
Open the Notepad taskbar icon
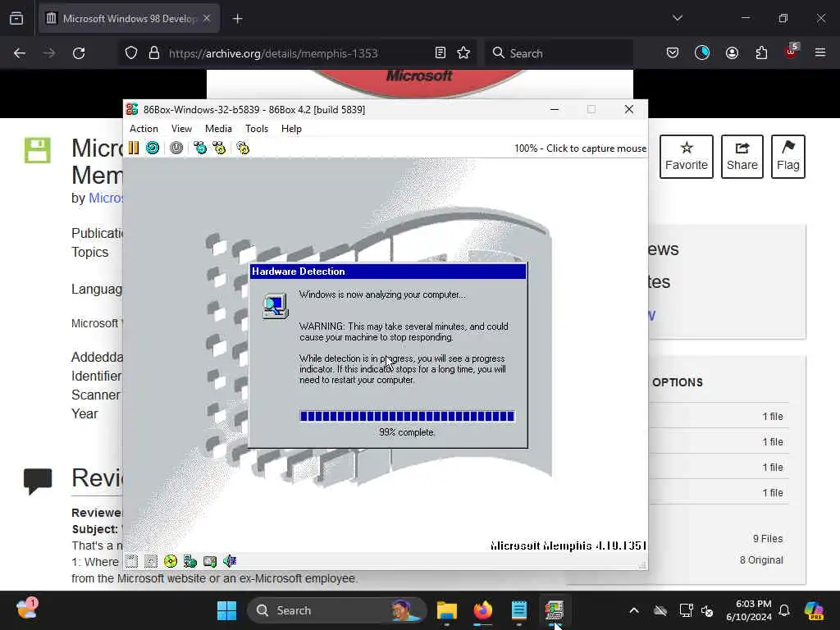click(x=518, y=610)
